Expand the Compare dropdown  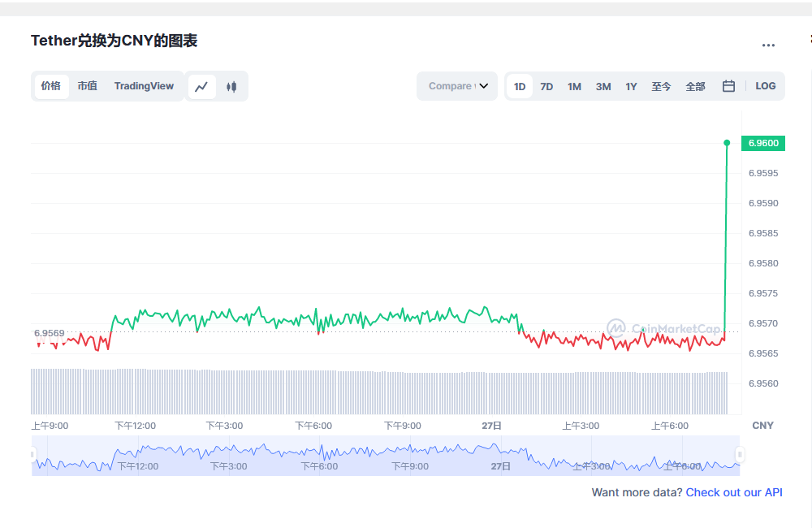pyautogui.click(x=457, y=86)
